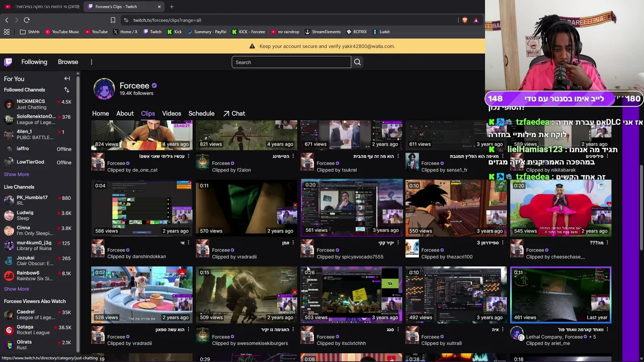Open options menu for f2alon clip
644x362 pixels.
(293, 156)
